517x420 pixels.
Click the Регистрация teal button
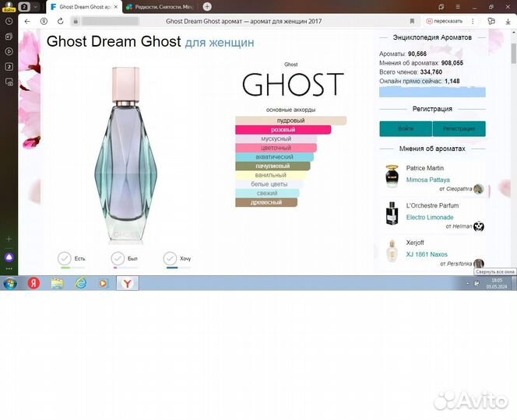pyautogui.click(x=459, y=128)
